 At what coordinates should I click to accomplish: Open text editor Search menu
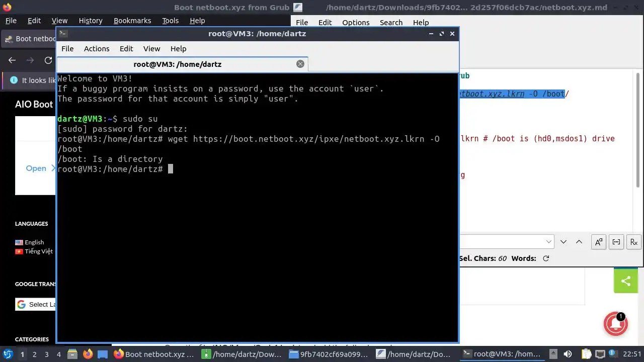pyautogui.click(x=391, y=23)
